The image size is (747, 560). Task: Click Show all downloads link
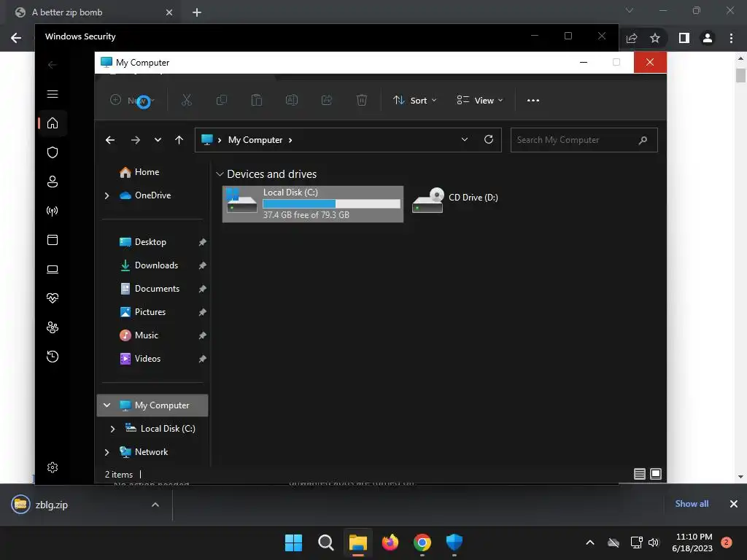(x=692, y=504)
